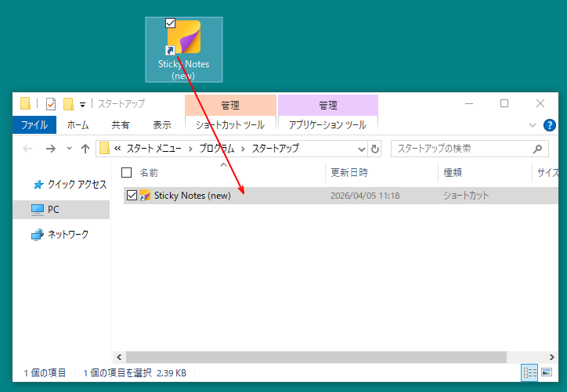
Task: Click the New folder quick access icon
Action: (68, 104)
